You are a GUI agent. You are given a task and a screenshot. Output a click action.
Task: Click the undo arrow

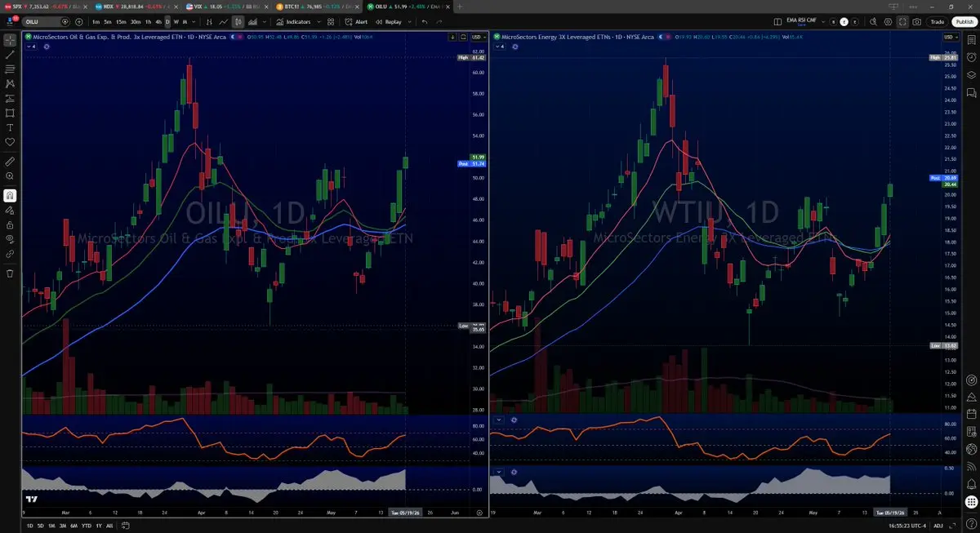pos(425,22)
